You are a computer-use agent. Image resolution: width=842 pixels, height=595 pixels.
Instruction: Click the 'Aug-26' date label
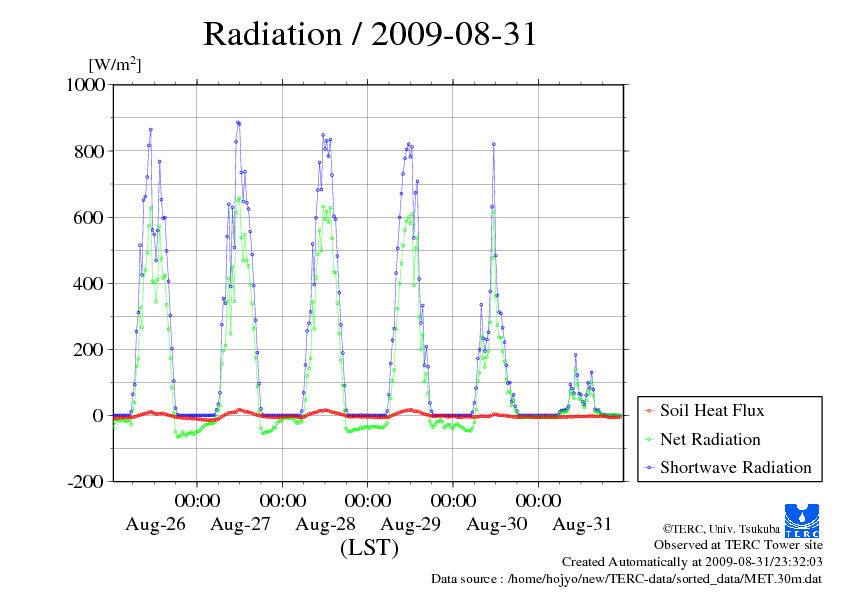(x=155, y=524)
